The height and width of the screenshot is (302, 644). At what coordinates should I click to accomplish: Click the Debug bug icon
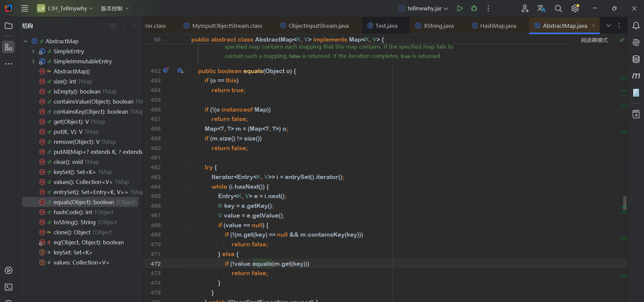474,8
